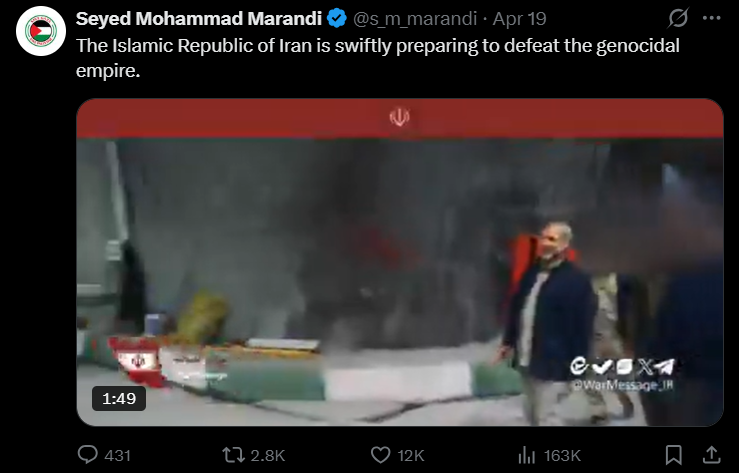
Task: Open the three-dot more options menu
Action: click(x=712, y=18)
